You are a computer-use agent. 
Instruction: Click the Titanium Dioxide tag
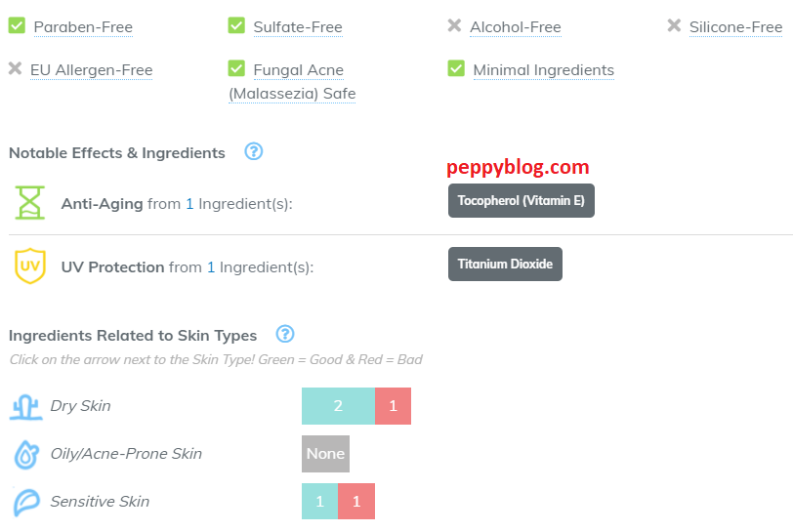[505, 264]
